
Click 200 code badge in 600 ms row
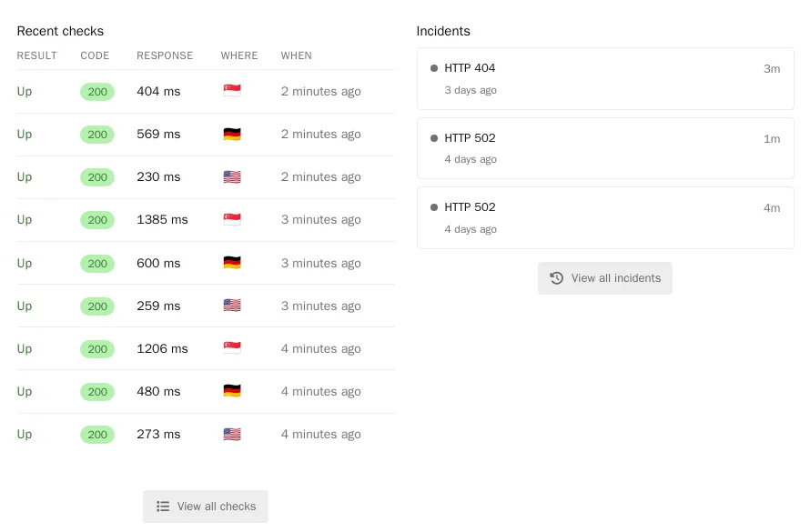pos(97,264)
